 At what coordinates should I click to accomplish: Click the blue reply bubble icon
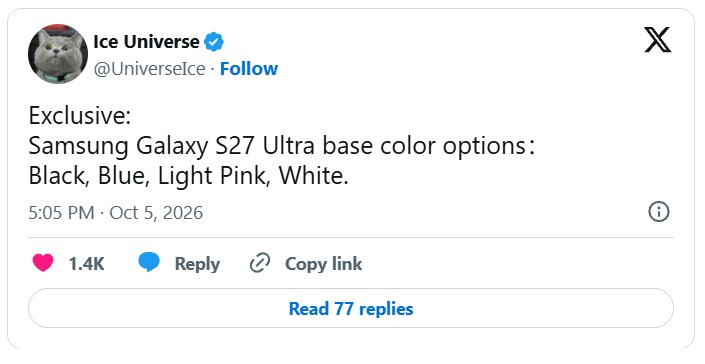[149, 262]
